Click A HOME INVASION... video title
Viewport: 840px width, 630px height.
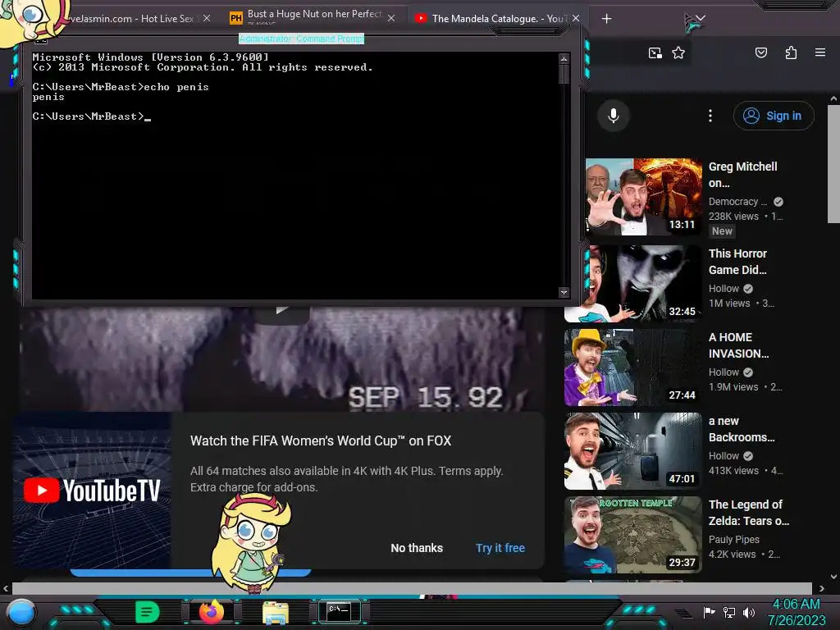point(739,345)
